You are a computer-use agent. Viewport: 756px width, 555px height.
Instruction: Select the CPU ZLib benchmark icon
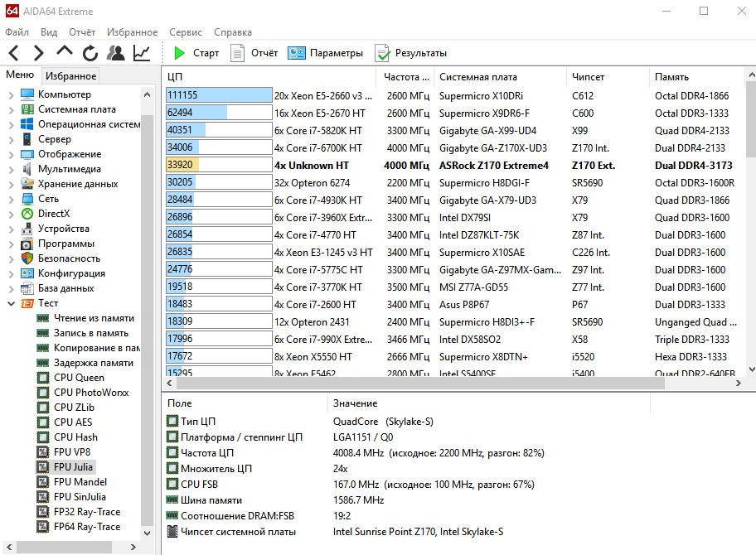click(x=43, y=408)
